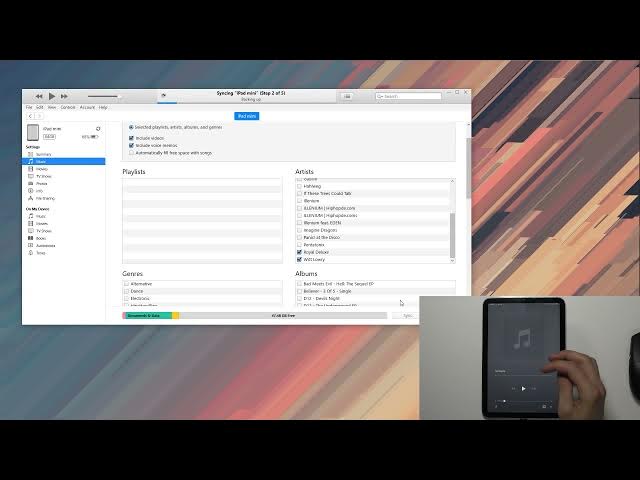Open the File menu

pos(29,107)
